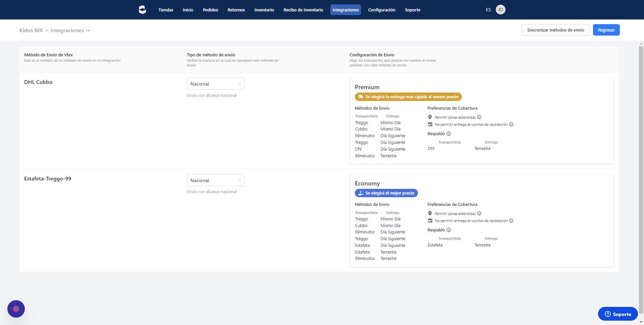
Task: Click 'Preferencias de Cobertura' heading in Economy card
Action: coord(452,205)
